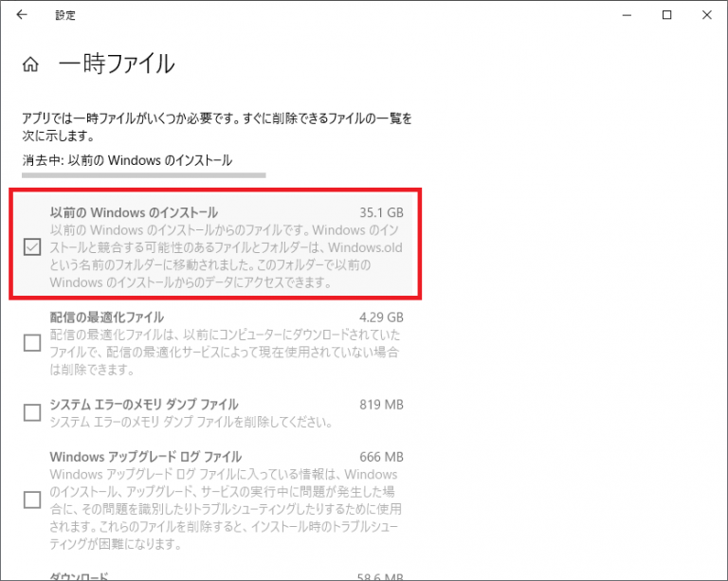Select the ダウンロード item at bottom
728x581 pixels.
pos(79,575)
